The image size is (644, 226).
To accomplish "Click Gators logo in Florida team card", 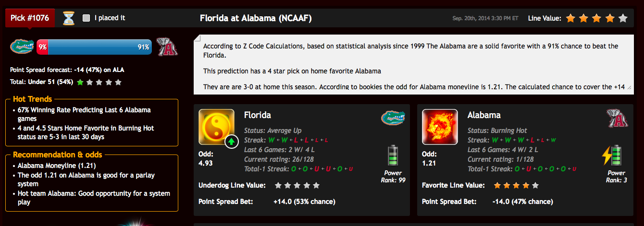I will click(393, 118).
